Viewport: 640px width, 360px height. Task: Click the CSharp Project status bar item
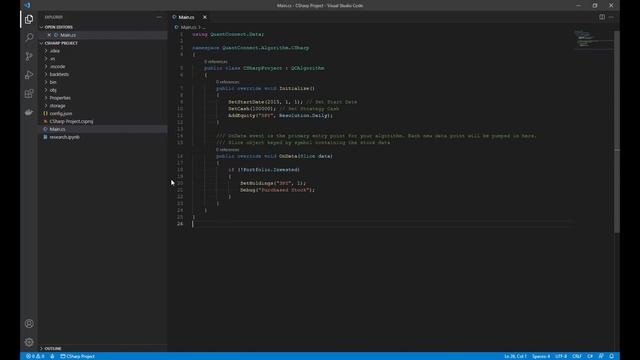click(x=78, y=356)
